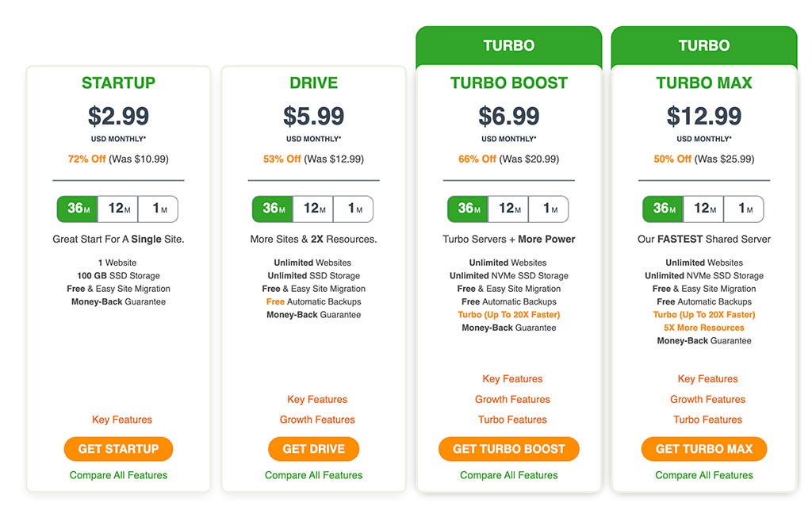Click the Get Startup button

coord(118,449)
